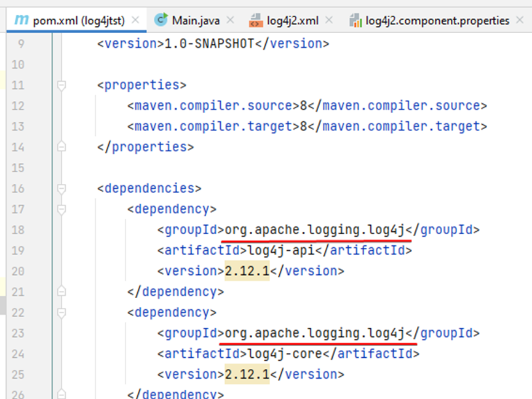Click line number 23 in the gutter

pyautogui.click(x=18, y=333)
